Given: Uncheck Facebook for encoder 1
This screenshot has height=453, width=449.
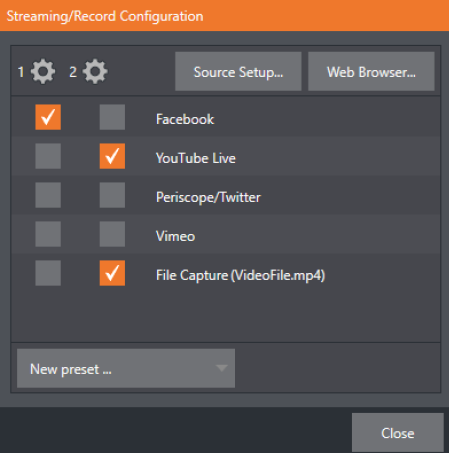Looking at the screenshot, I should coord(48,117).
